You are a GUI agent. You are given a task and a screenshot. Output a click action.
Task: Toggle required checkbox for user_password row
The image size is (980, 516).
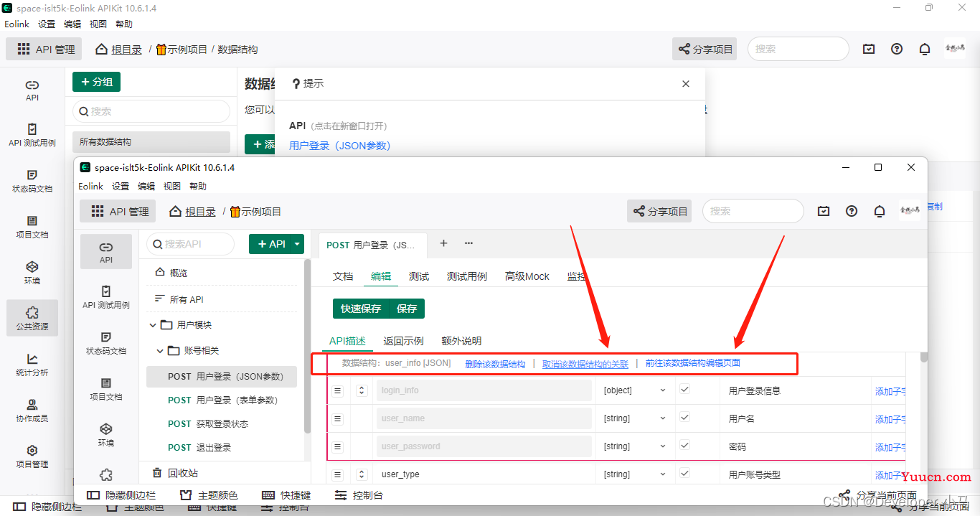click(684, 445)
